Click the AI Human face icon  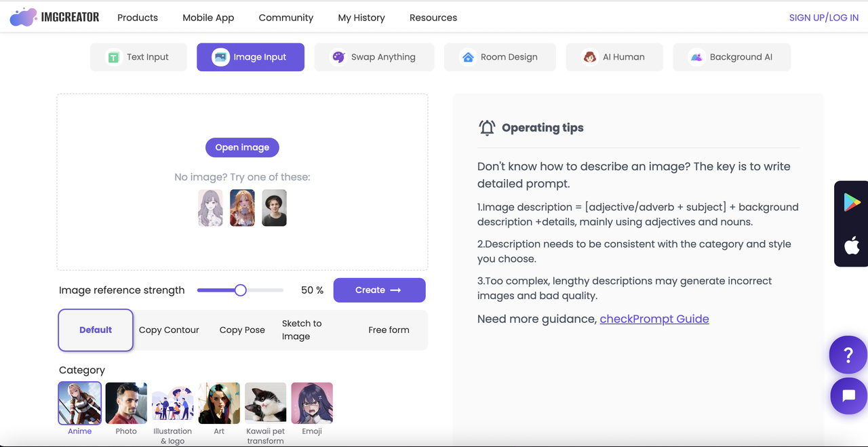point(590,58)
